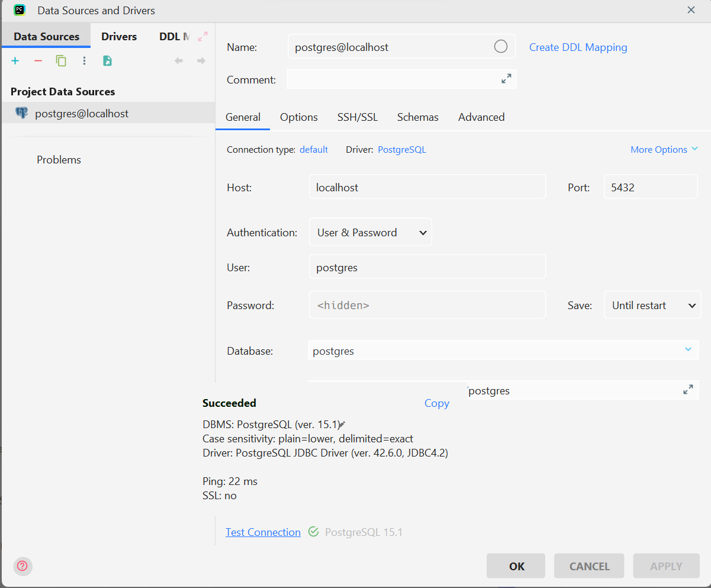
Task: Click the PyCharm logo in title bar
Action: pyautogui.click(x=20, y=10)
